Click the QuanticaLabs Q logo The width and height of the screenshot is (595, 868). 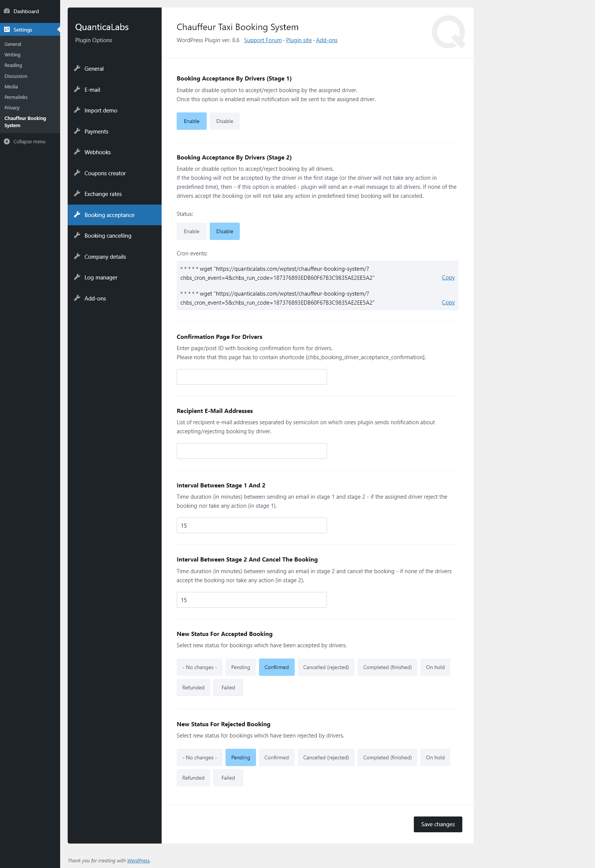(448, 32)
